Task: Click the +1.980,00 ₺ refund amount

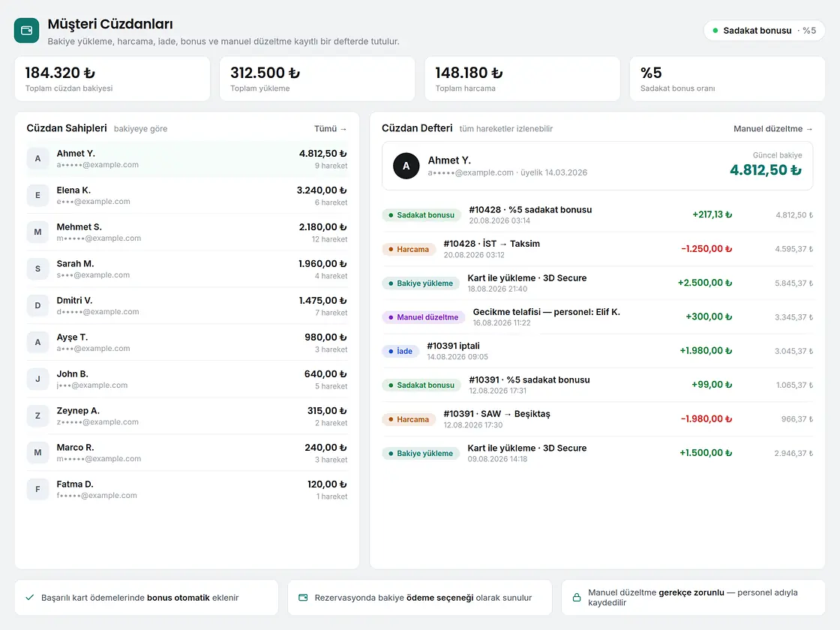Action: pyautogui.click(x=706, y=351)
